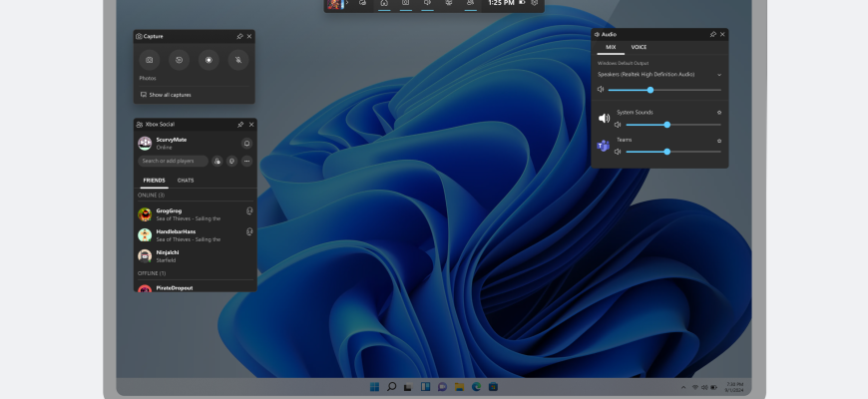Click Ninjalchi's avatar picture
Viewport: 868px width, 399px height.
pyautogui.click(x=145, y=255)
